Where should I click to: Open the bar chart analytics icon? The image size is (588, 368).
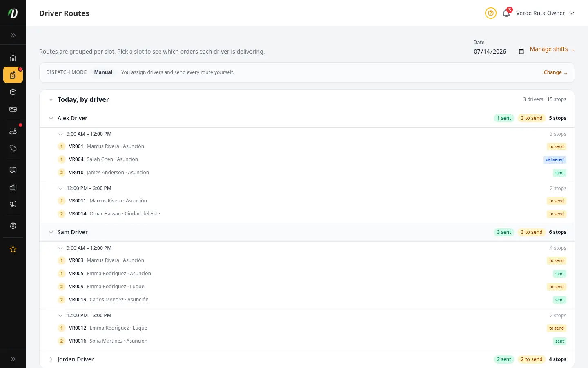click(13, 187)
